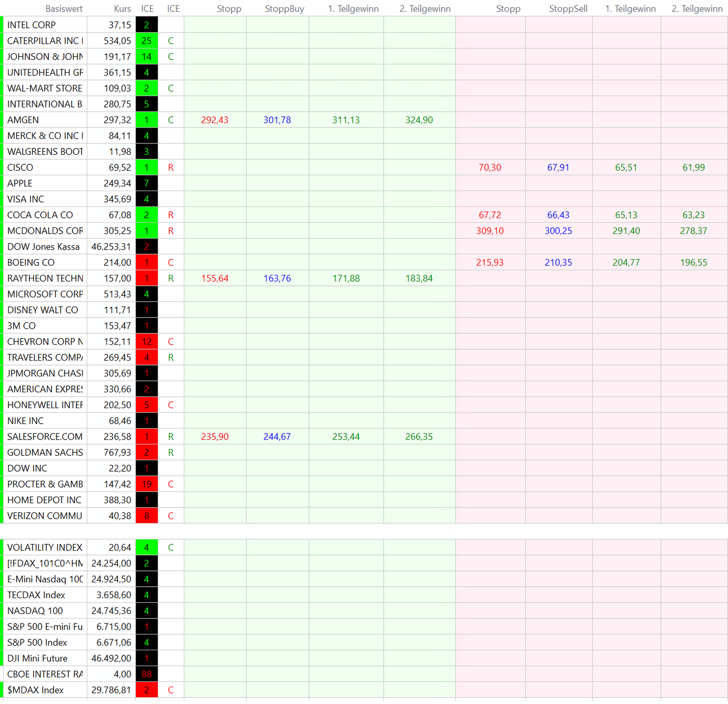This screenshot has height=704, width=728.
Task: Click Procter & Gamble's red ICE cell showing 19
Action: click(x=146, y=484)
